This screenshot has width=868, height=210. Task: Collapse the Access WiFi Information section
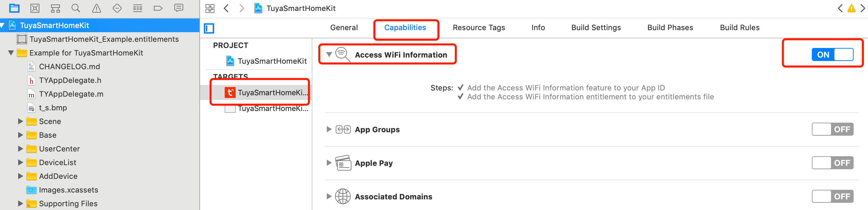(329, 54)
